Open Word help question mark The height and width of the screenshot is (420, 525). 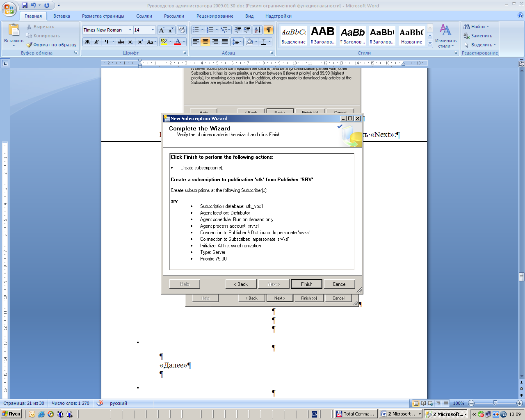[520, 16]
